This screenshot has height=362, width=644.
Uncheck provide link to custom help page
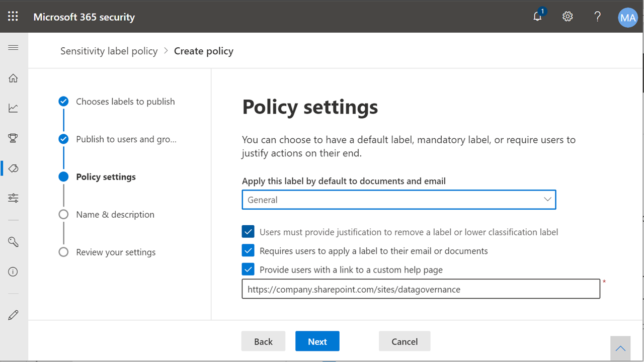pyautogui.click(x=248, y=269)
